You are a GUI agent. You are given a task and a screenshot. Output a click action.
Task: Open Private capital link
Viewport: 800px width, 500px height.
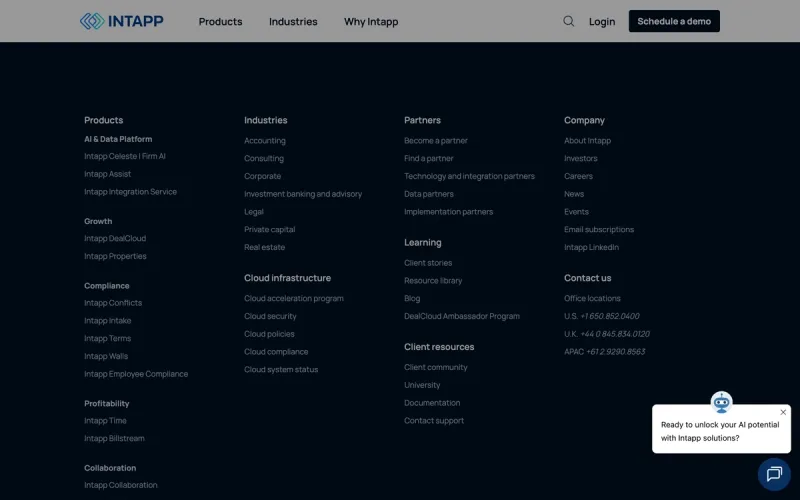coord(269,230)
